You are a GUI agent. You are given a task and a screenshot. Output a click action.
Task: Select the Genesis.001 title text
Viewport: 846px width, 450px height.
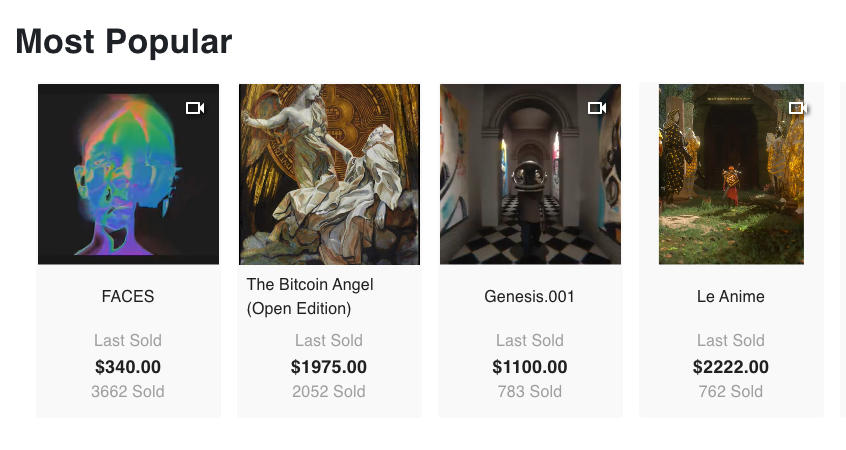pyautogui.click(x=530, y=296)
